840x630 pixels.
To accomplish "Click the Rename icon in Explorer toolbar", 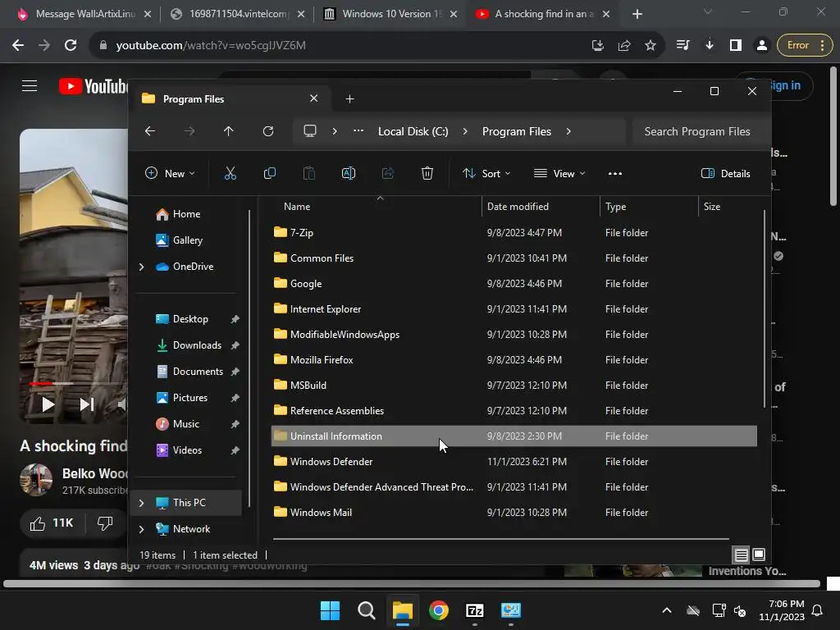I will (x=348, y=173).
